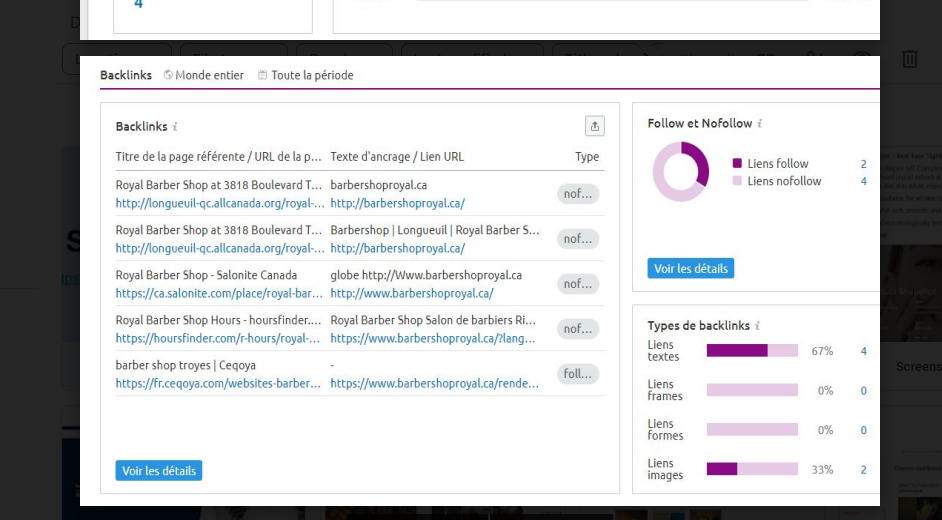Click the Liens follow purple legend swatch
Viewport: 942px width, 520px height.
[737, 164]
